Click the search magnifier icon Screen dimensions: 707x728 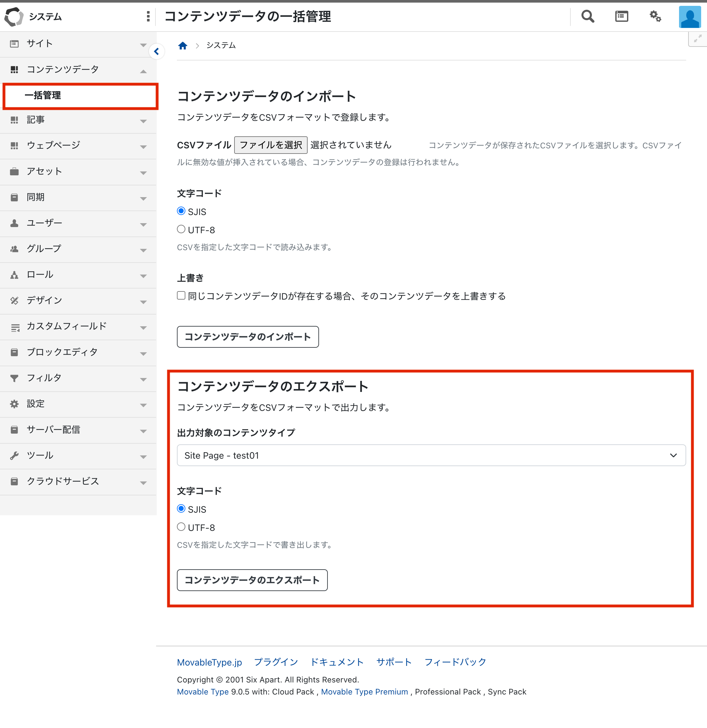pyautogui.click(x=587, y=16)
